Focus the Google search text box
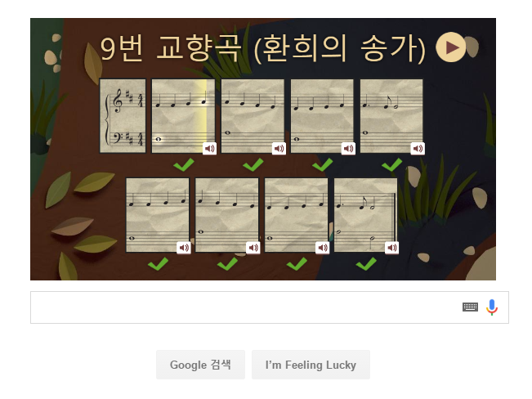 coord(244,307)
